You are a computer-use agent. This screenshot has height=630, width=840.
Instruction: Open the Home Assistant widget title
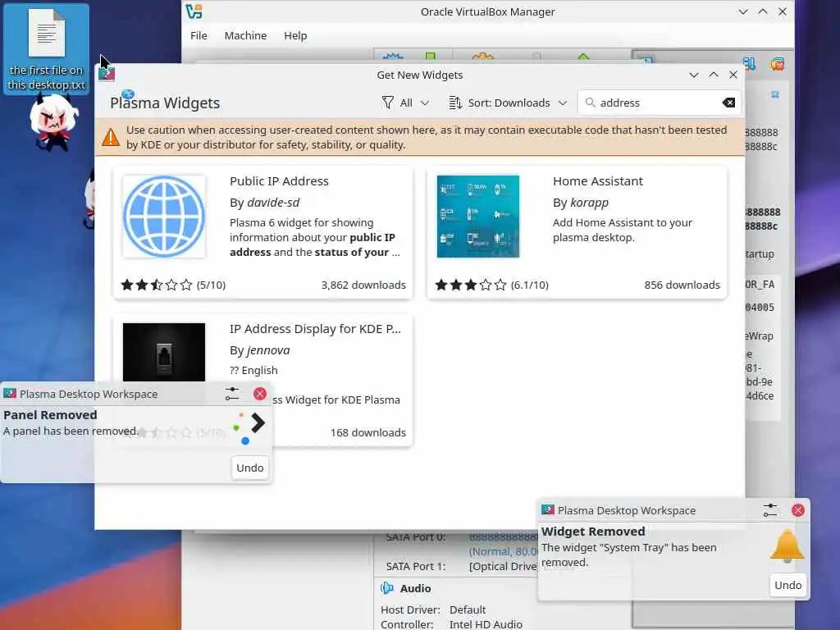(598, 181)
